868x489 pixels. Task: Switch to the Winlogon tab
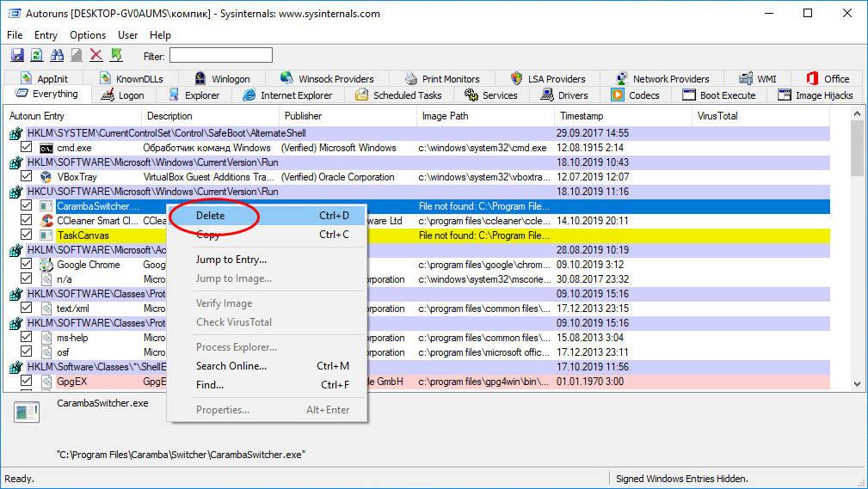[223, 78]
